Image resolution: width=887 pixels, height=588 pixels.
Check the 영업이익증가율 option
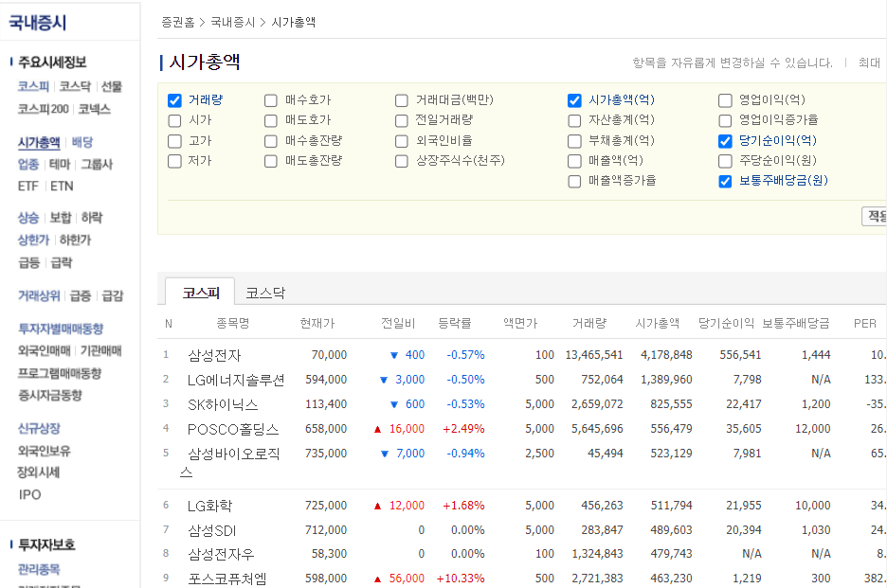725,120
